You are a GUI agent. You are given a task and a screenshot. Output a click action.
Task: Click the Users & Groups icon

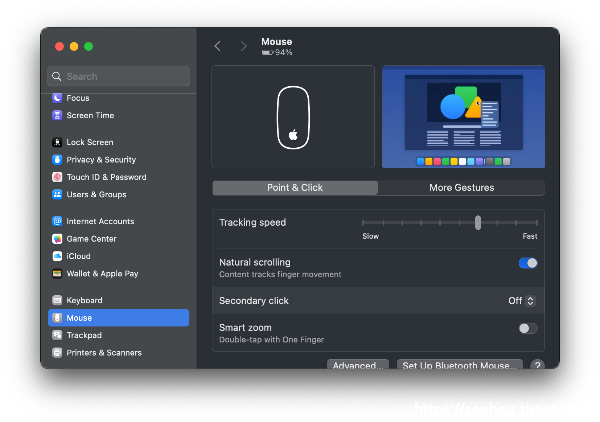pyautogui.click(x=57, y=194)
